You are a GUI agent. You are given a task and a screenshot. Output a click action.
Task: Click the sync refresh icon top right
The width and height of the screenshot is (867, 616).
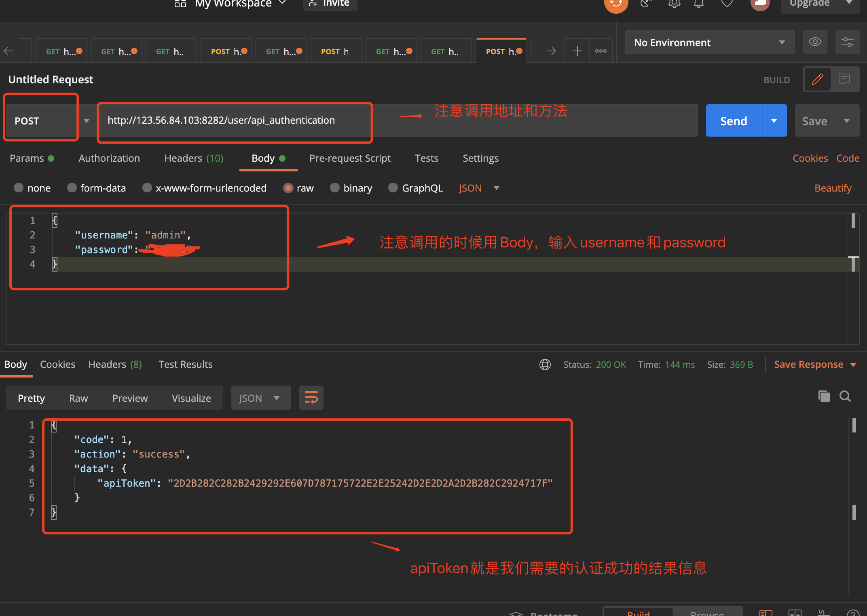coord(616,3)
